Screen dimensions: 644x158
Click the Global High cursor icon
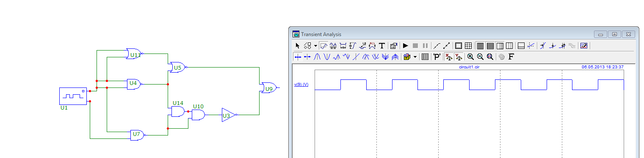pyautogui.click(x=366, y=56)
